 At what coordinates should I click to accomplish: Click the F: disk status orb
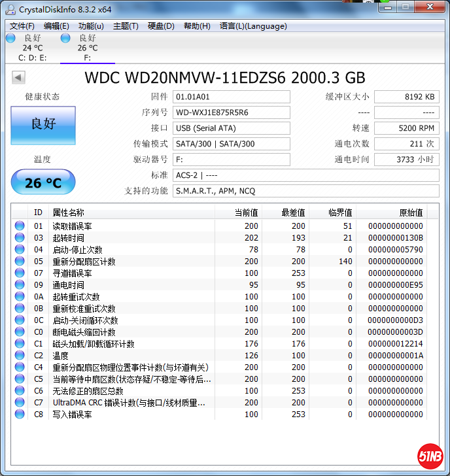point(65,39)
